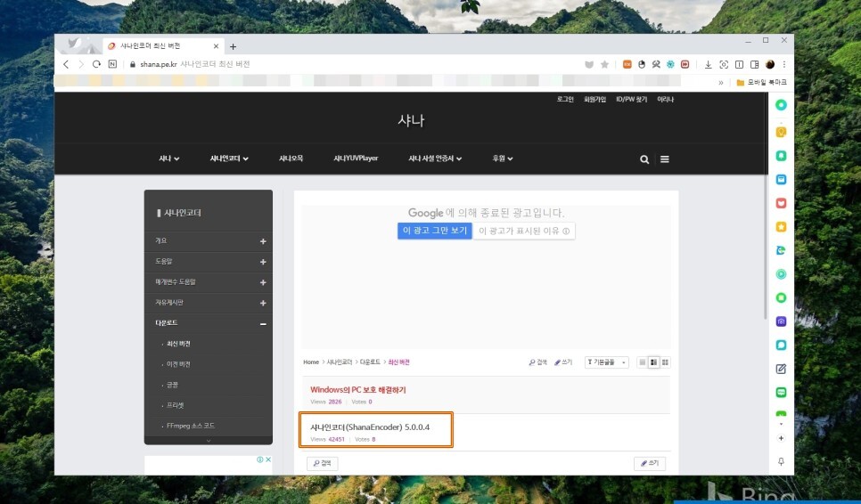861x504 pixels.
Task: Open the browser downloads arrow icon
Action: (709, 64)
